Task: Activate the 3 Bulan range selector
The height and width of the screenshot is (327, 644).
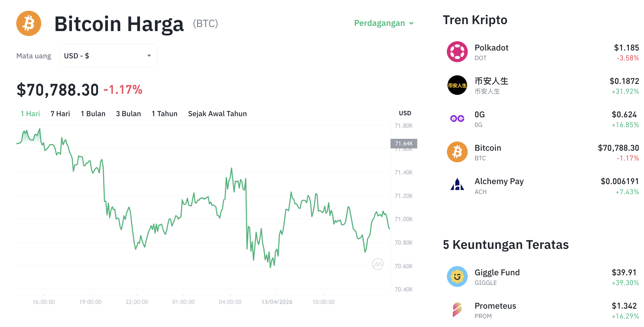Action: (x=128, y=114)
